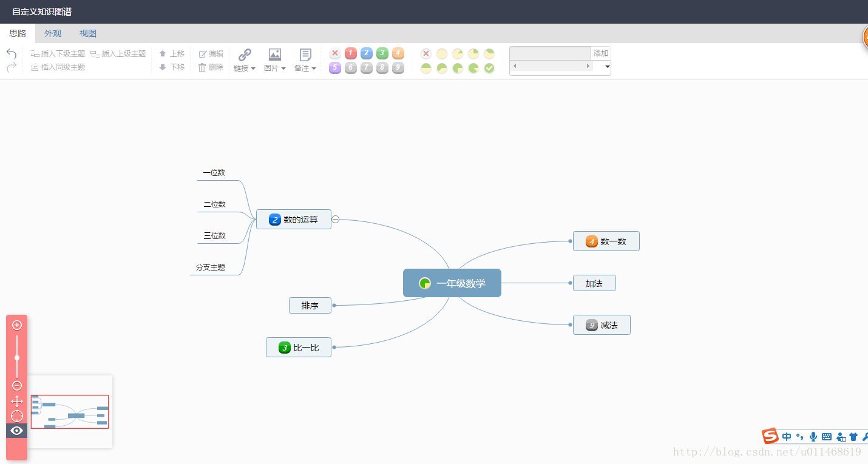Click the 编辑 edit button
The image size is (868, 464).
211,54
